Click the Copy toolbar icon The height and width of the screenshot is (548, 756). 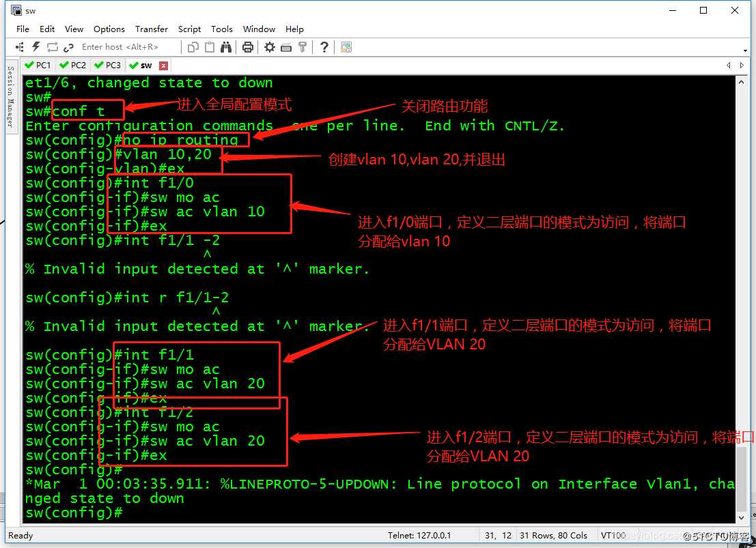[193, 47]
